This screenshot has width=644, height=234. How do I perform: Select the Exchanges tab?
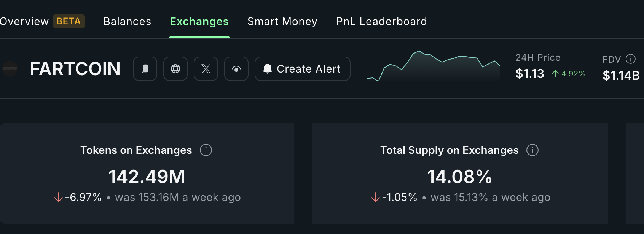coord(199,22)
